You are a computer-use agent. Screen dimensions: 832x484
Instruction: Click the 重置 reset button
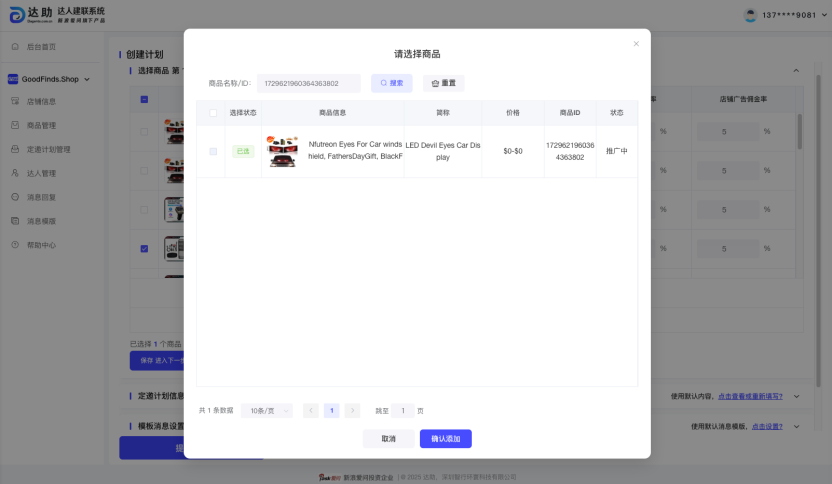443,83
